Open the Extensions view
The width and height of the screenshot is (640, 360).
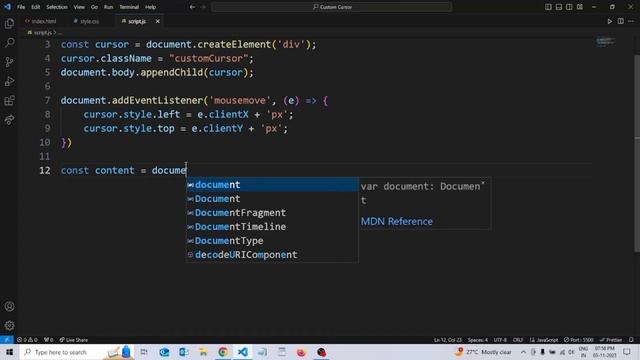(9, 100)
